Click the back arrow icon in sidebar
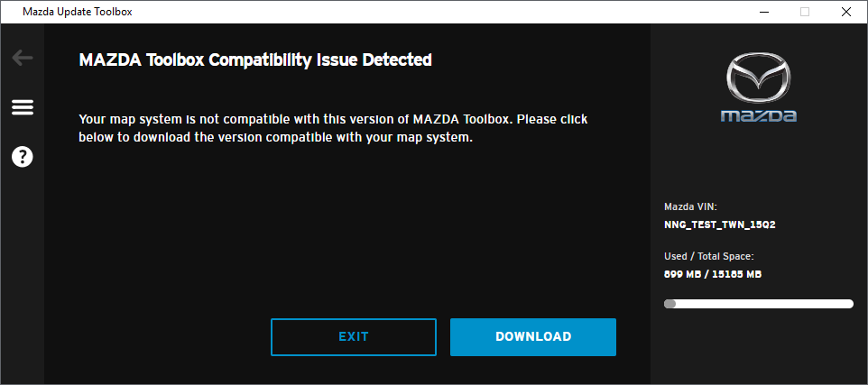The width and height of the screenshot is (868, 385). [23, 58]
